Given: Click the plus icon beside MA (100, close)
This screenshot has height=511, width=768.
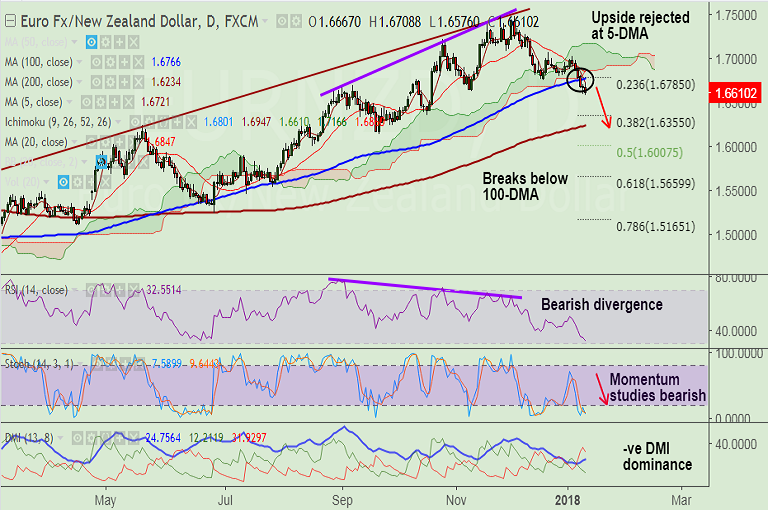Looking at the screenshot, I should (124, 62).
